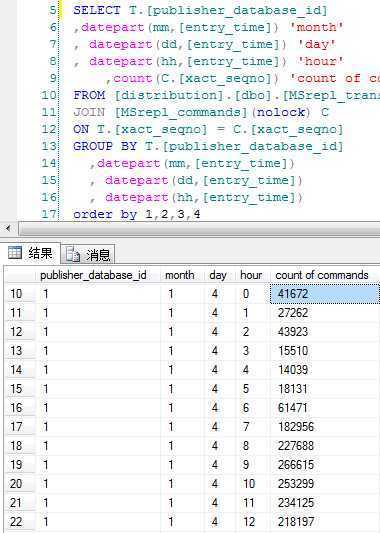The height and width of the screenshot is (533, 380).
Task: Place cursor on the SELECT keyword in line 5
Action: click(97, 10)
